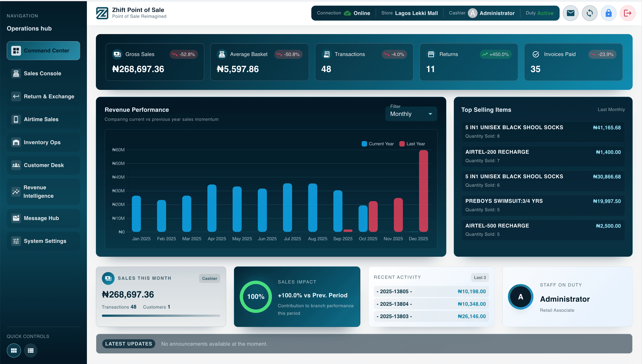The image size is (642, 364).
Task: Select the Airtime Sales phone icon
Action: coord(16,119)
